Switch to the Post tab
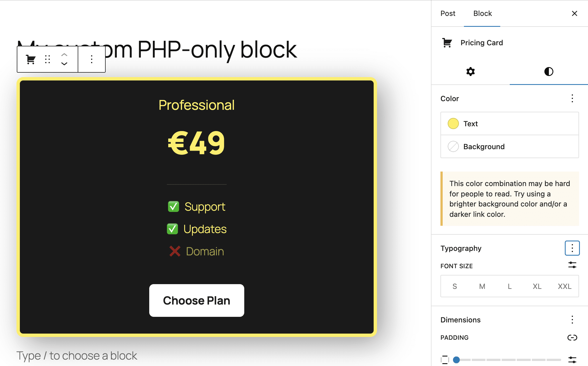 point(448,13)
